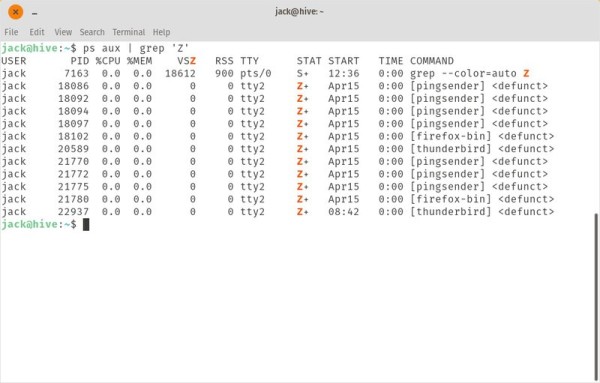Click PID 18086 in the process list
This screenshot has height=383, width=600.
[x=73, y=86]
